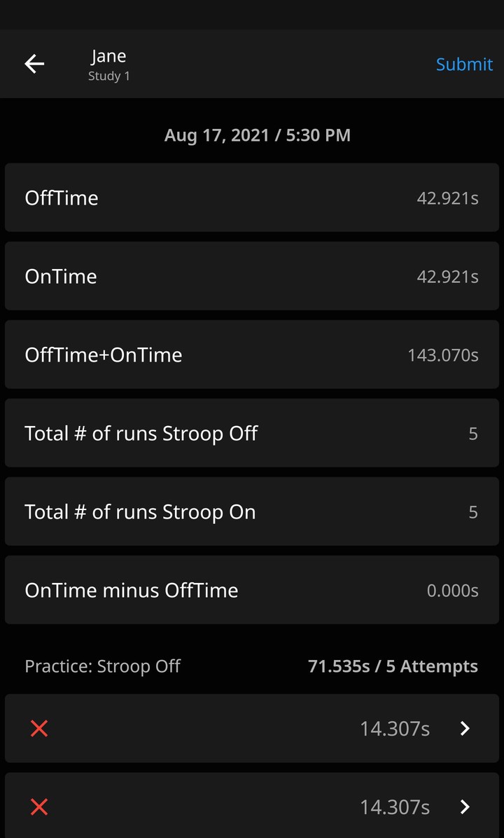Click the red X on the second attempt

39,807
